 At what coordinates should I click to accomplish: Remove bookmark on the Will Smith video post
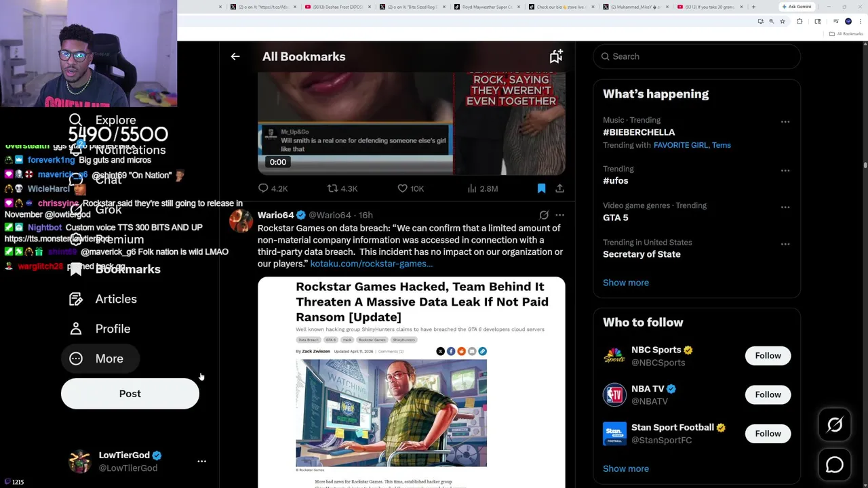point(541,188)
